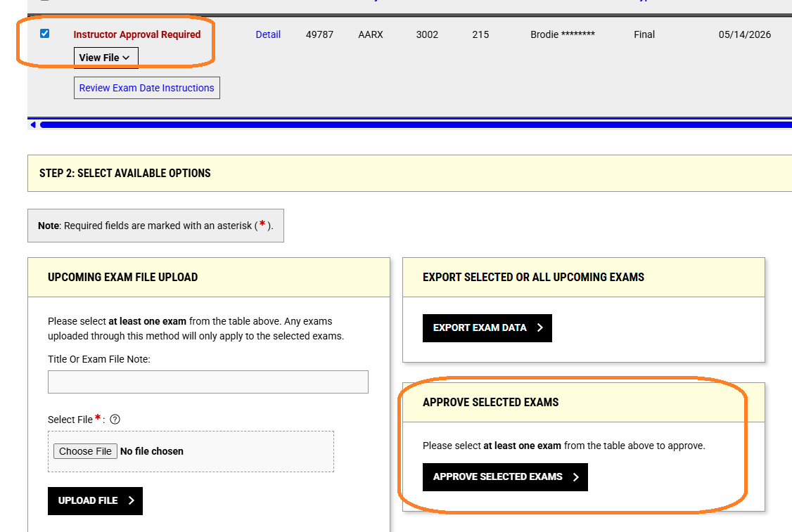
Task: Click Export Exam Data button
Action: coord(487,328)
